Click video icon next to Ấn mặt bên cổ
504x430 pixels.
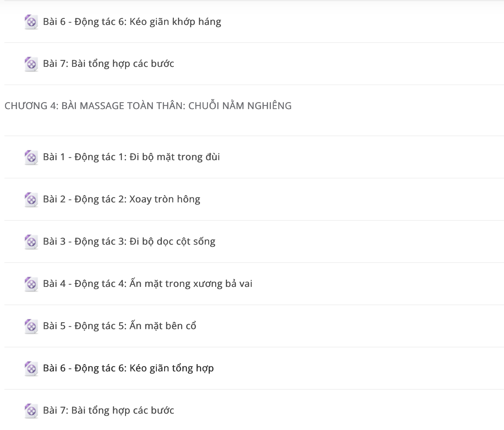pos(31,326)
